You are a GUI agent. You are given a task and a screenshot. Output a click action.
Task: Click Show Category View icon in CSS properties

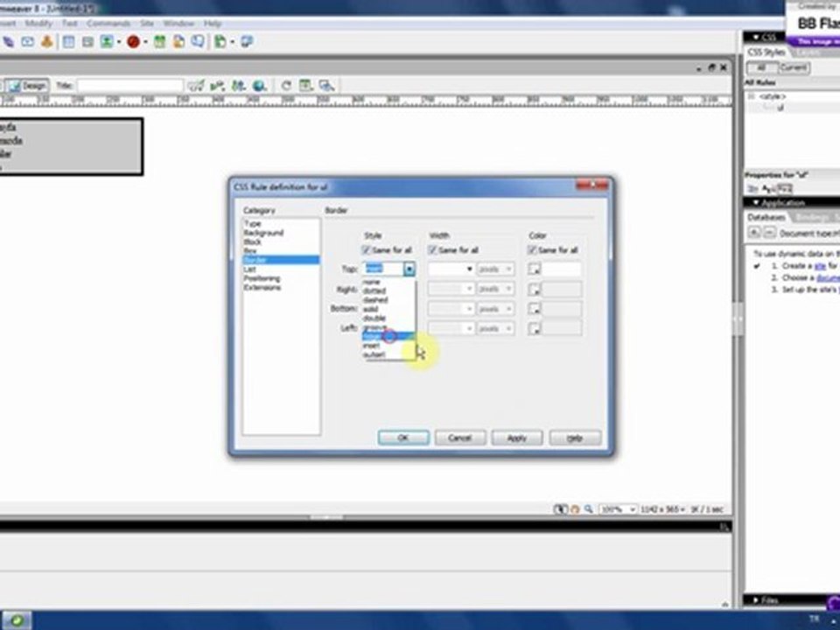pos(752,189)
